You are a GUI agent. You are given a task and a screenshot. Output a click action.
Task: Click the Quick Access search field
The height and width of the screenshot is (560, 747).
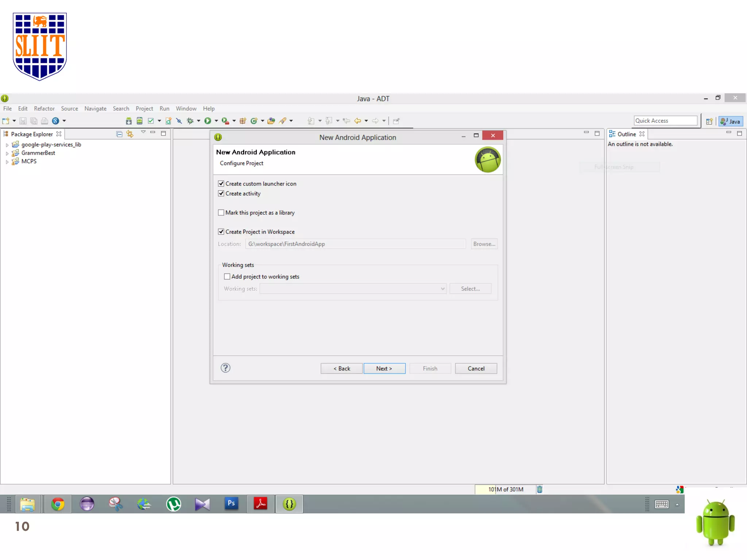pos(665,121)
